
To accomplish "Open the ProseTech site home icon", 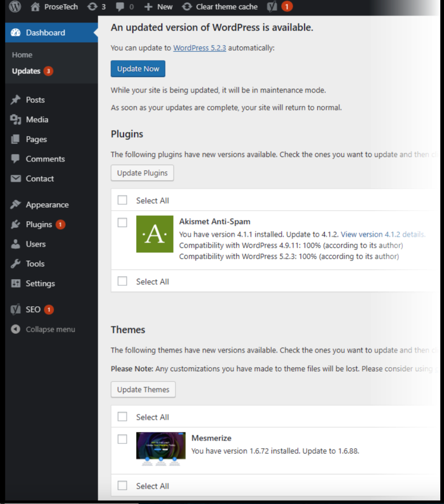I will point(35,7).
